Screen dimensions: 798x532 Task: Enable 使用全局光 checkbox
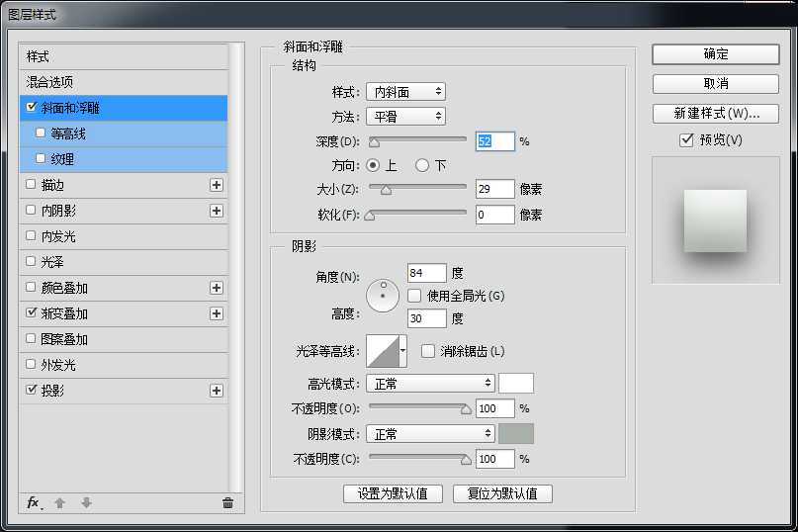pyautogui.click(x=414, y=296)
